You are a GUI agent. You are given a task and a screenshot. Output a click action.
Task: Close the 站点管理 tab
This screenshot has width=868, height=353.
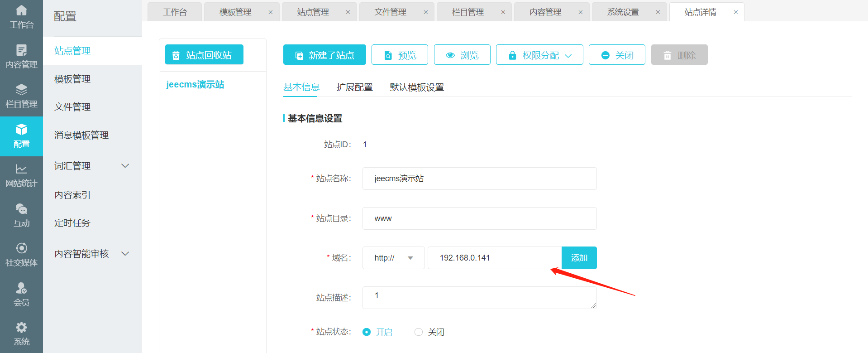[348, 12]
